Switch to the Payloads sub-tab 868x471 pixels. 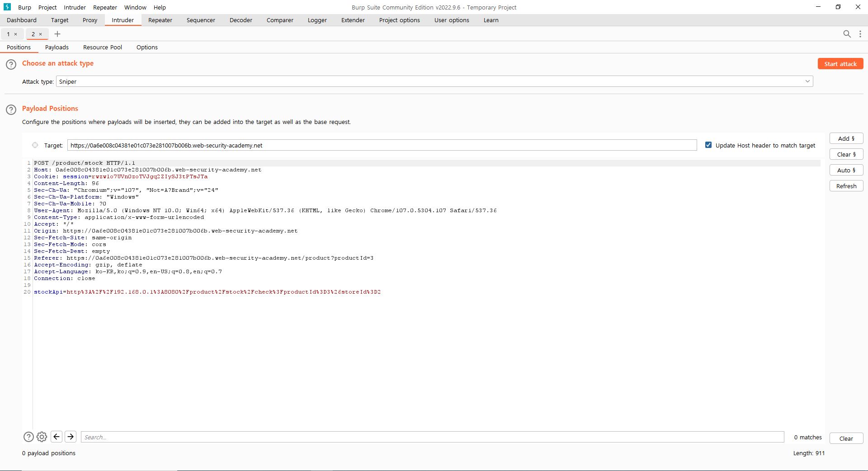coord(57,47)
